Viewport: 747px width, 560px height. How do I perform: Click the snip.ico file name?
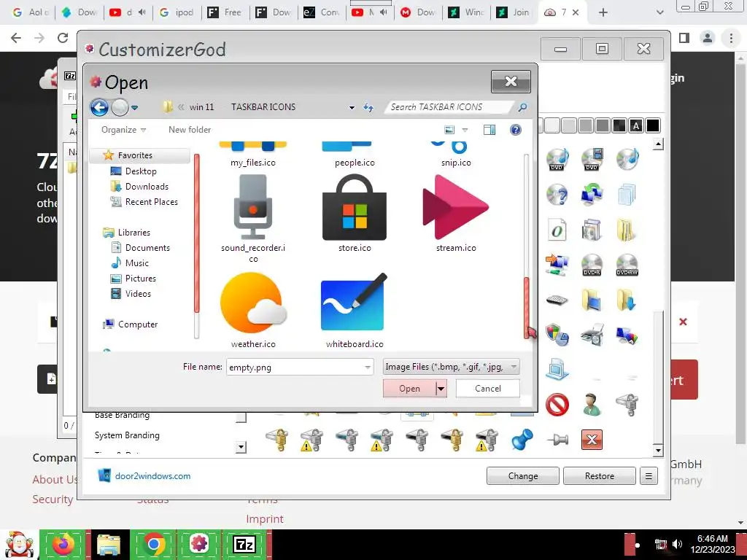point(456,163)
